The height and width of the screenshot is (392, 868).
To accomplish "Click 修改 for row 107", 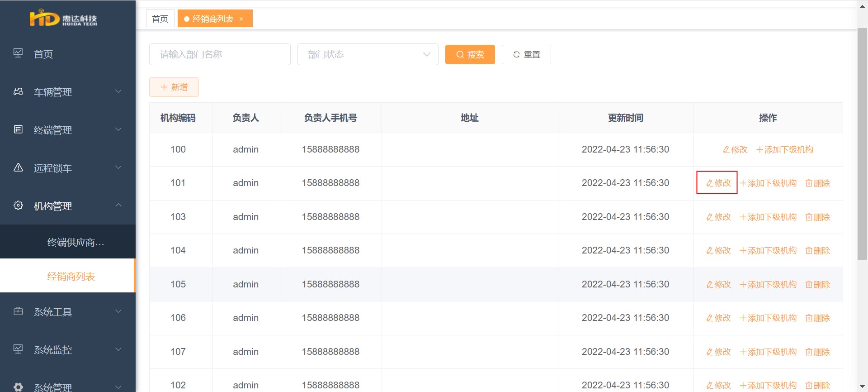I will coord(718,352).
